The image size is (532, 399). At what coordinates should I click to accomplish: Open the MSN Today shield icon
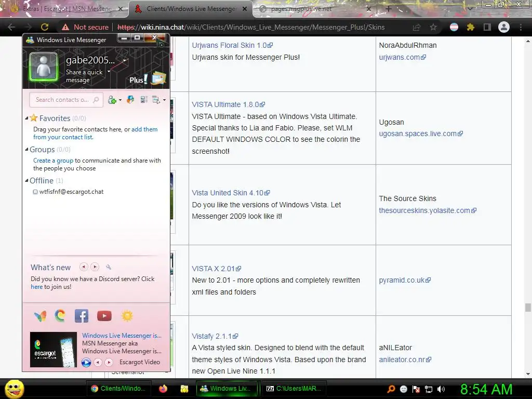coord(130,99)
